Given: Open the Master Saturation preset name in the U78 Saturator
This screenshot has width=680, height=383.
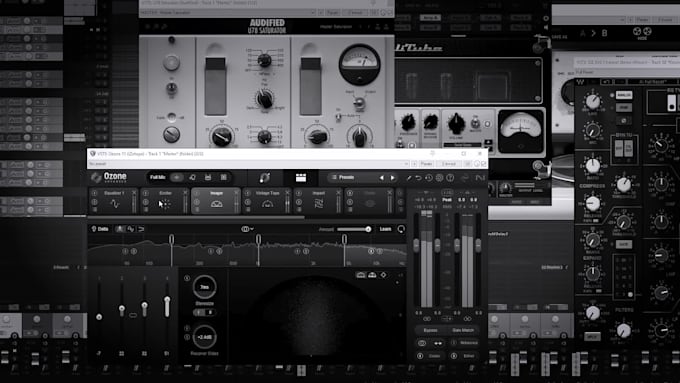Looking at the screenshot, I should [336, 27].
